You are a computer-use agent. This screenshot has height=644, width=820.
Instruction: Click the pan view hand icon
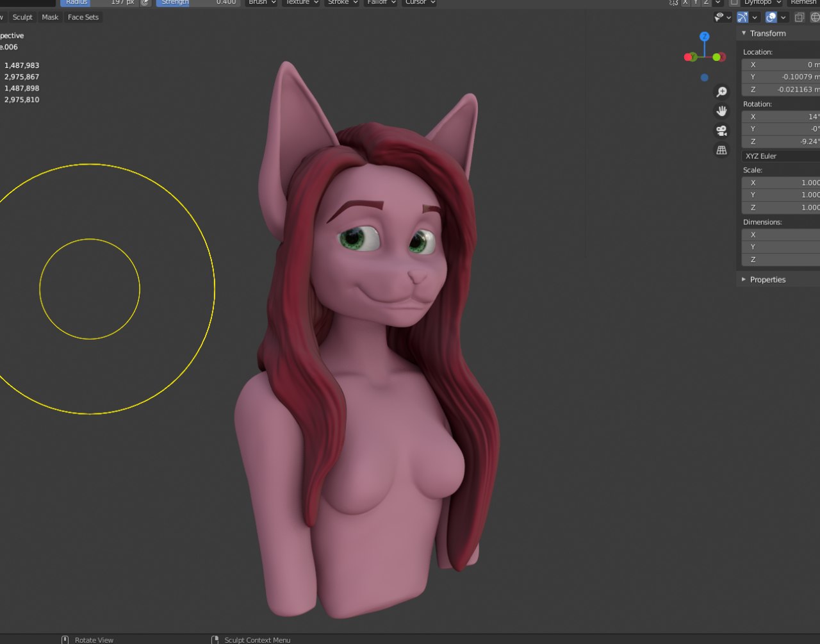722,111
